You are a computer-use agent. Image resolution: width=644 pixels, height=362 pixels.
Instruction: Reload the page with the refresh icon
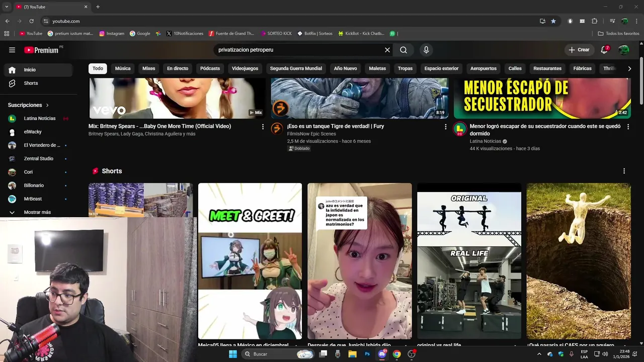(x=32, y=21)
